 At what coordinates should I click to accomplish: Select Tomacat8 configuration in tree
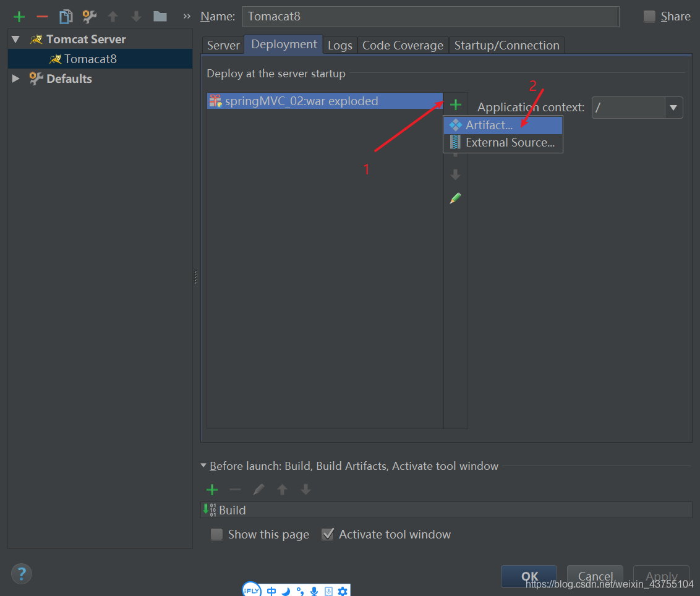(x=100, y=59)
